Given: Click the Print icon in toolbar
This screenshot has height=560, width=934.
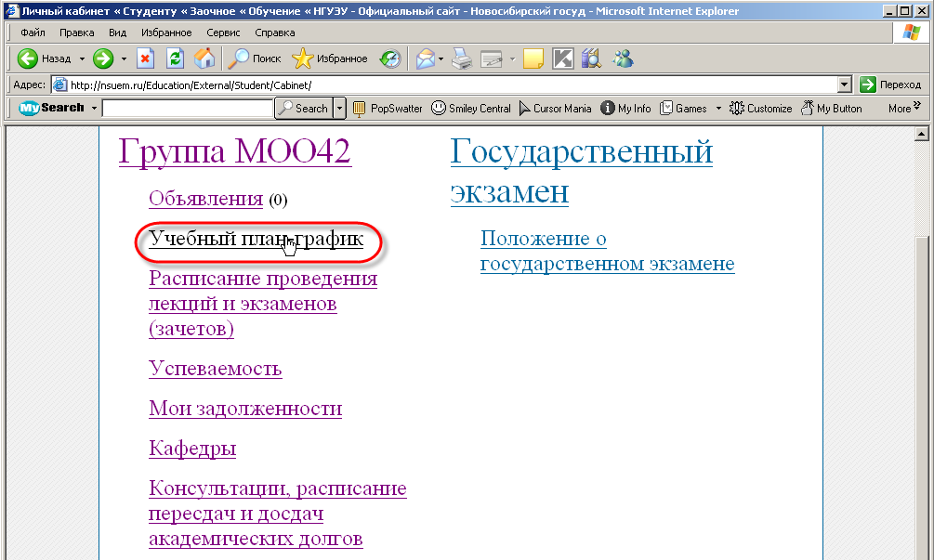Looking at the screenshot, I should click(462, 59).
